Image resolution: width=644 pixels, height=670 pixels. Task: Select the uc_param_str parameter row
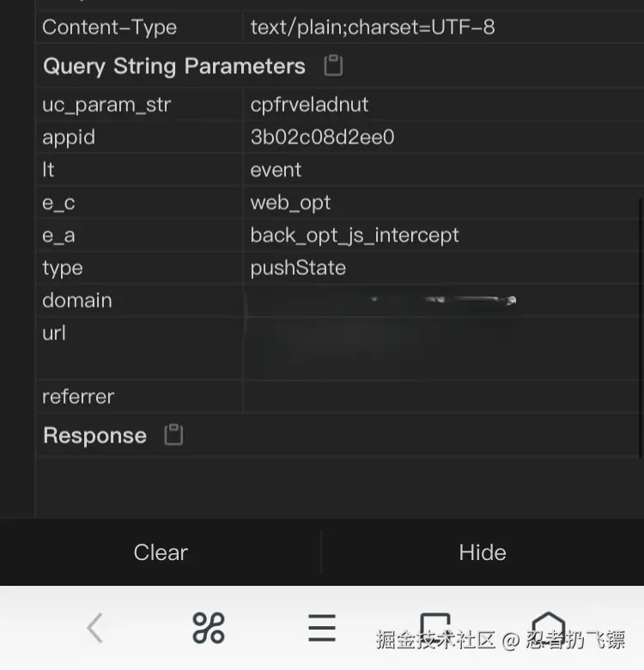(x=106, y=105)
